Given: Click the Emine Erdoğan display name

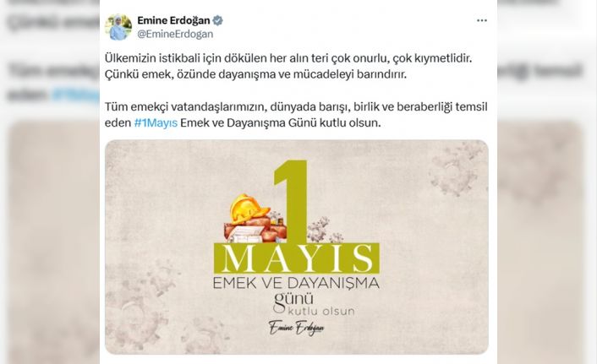Looking at the screenshot, I should point(173,20).
